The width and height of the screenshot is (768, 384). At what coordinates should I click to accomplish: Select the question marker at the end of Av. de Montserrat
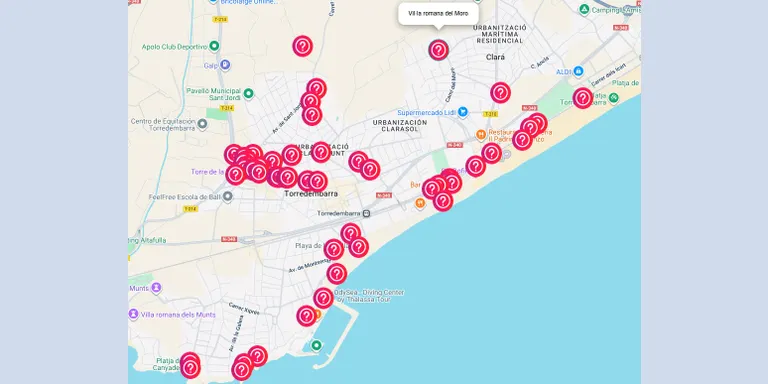337,274
